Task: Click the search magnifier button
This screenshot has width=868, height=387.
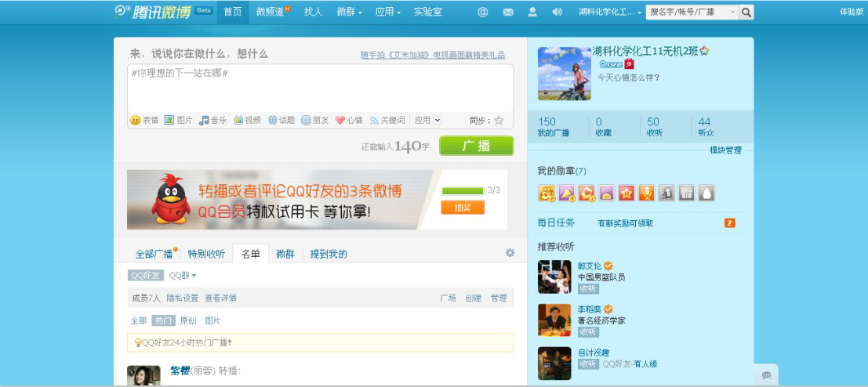Action: pyautogui.click(x=746, y=13)
